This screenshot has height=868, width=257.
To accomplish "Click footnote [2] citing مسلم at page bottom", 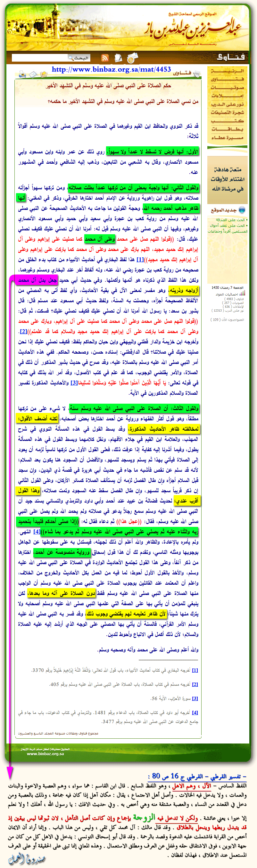I will click(195, 684).
